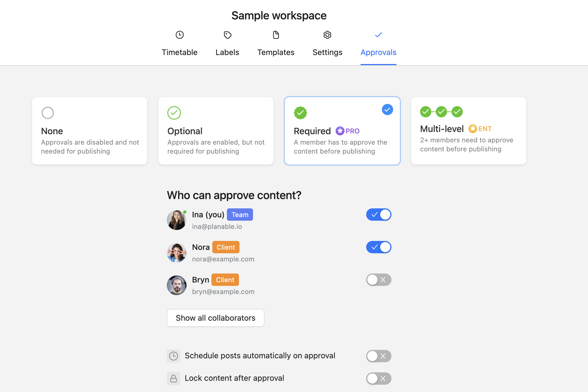Disable approval rights for Ina
This screenshot has width=588, height=392.
(379, 215)
